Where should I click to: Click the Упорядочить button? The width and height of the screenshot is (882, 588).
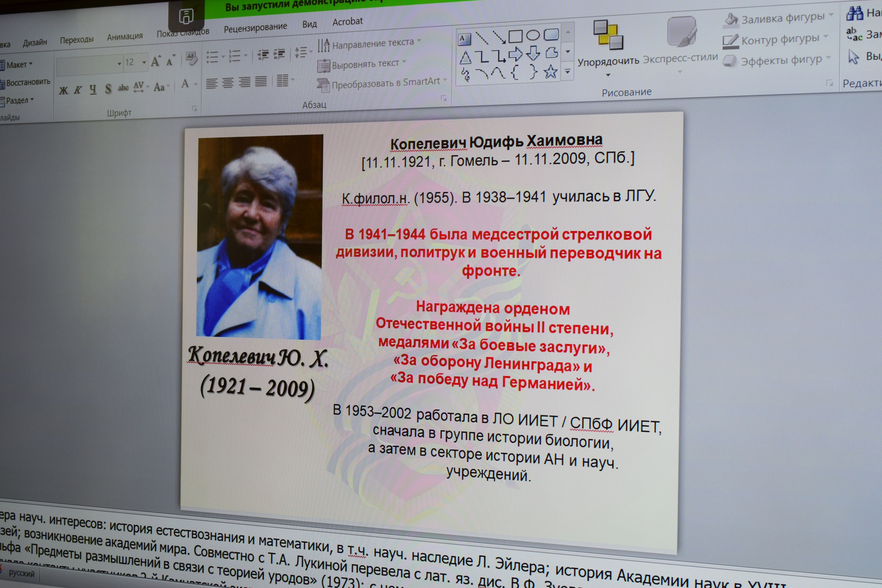click(x=608, y=47)
